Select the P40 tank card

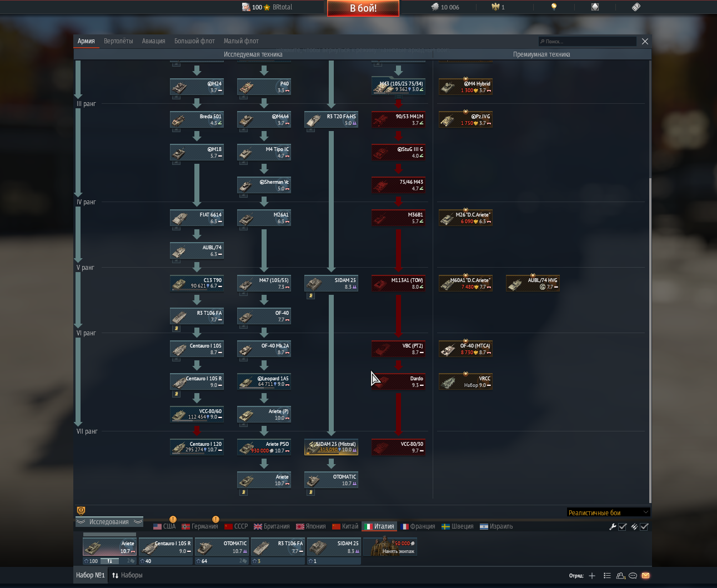264,87
